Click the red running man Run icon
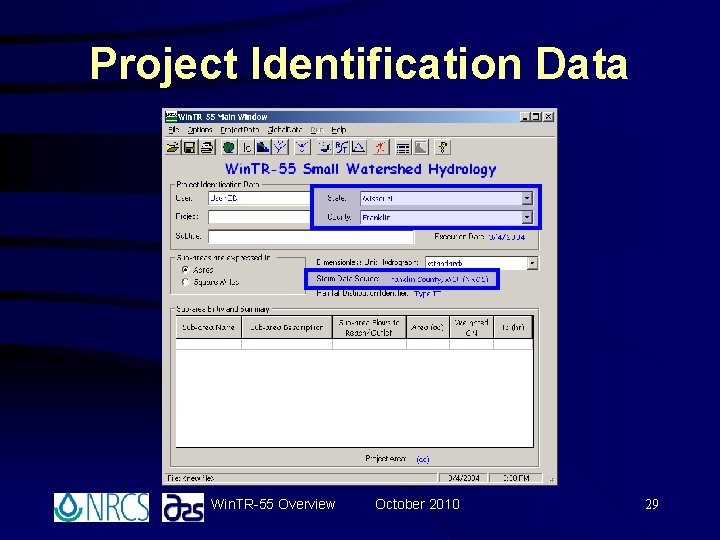Image resolution: width=720 pixels, height=540 pixels. tap(381, 147)
